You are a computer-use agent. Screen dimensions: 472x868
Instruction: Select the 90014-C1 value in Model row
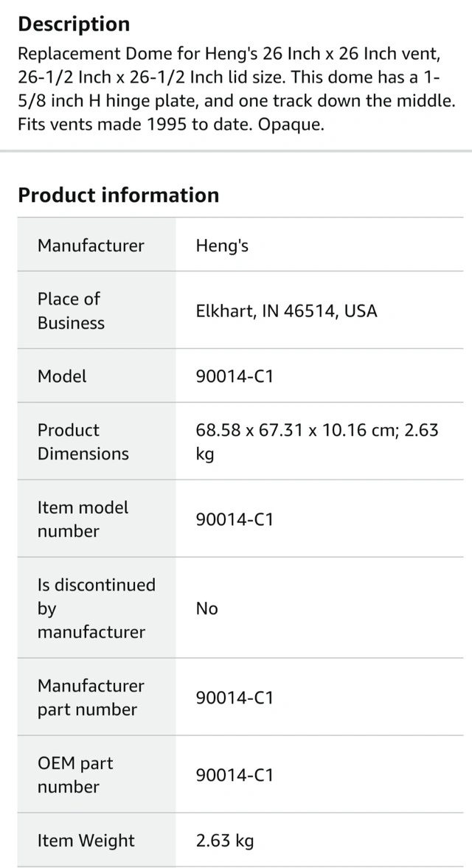(235, 375)
